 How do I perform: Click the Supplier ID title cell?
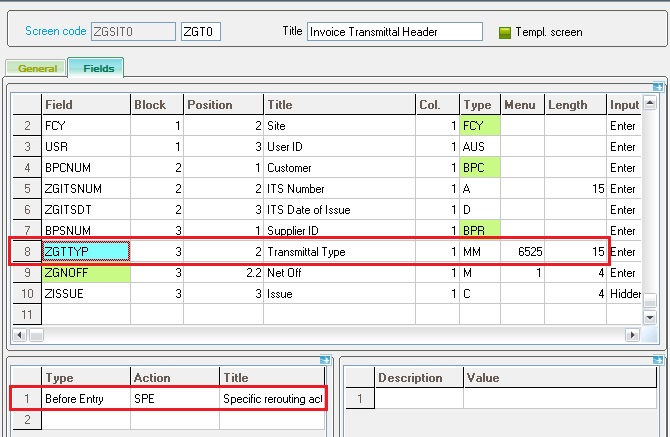coord(340,230)
